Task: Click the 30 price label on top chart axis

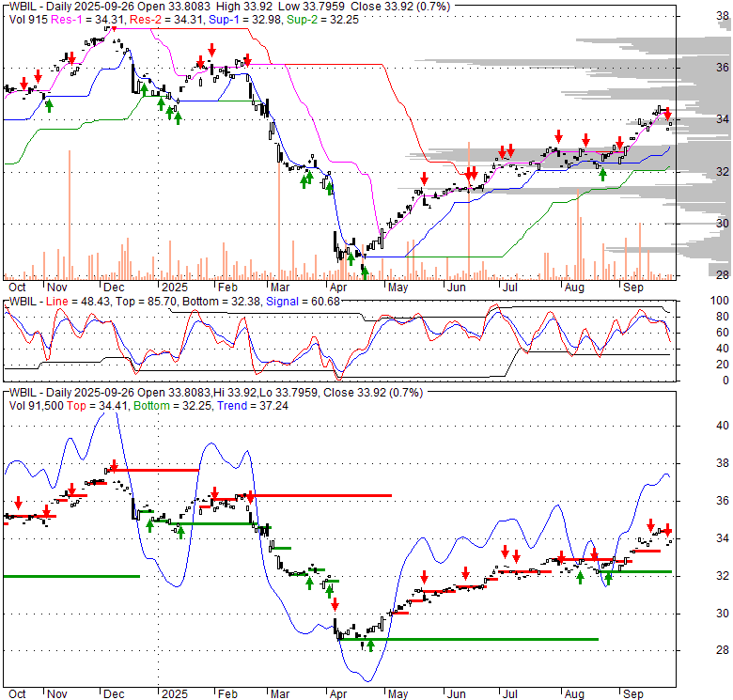Action: point(723,224)
